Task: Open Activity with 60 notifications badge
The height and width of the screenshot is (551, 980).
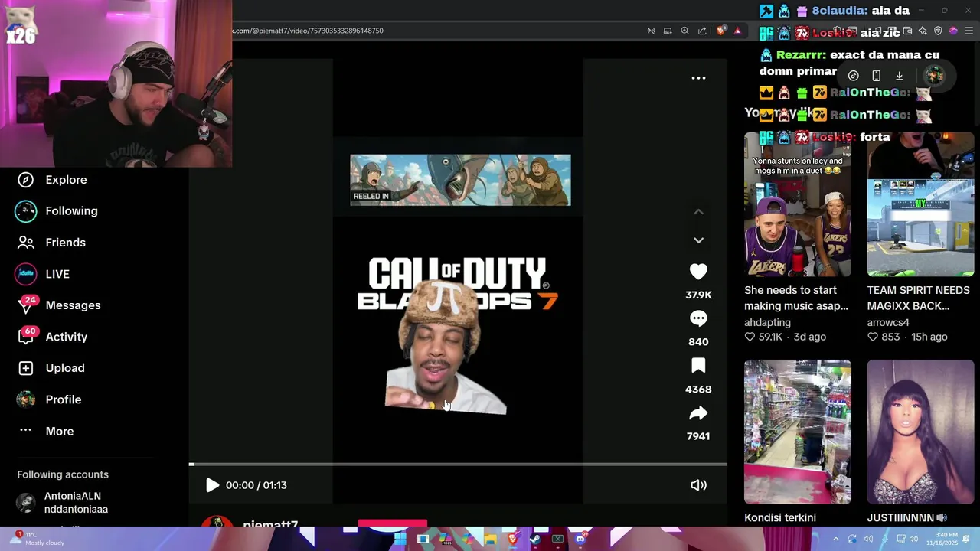Action: (52, 337)
